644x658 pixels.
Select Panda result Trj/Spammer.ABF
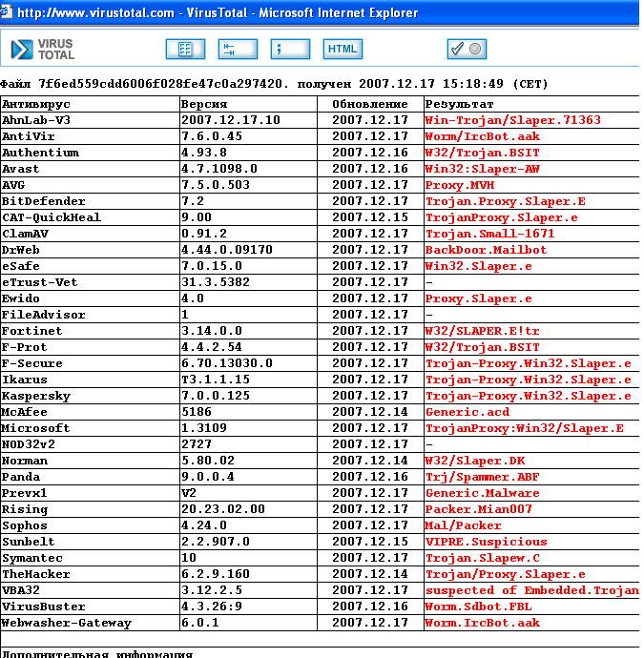482,477
